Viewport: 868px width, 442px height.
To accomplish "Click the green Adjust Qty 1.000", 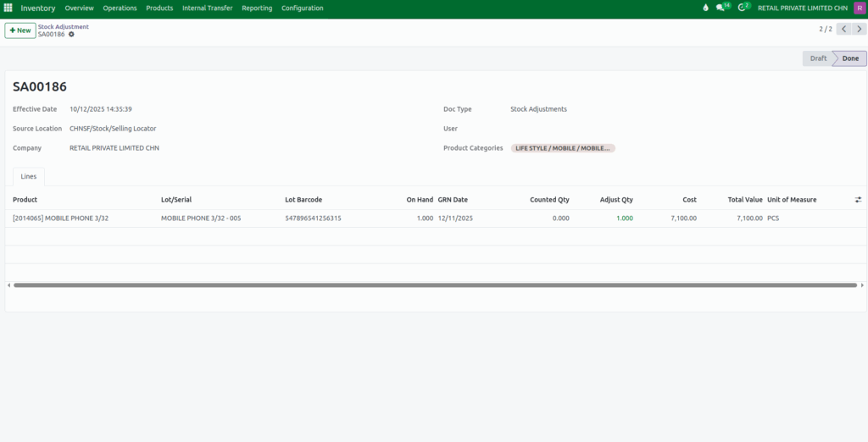I will point(625,218).
